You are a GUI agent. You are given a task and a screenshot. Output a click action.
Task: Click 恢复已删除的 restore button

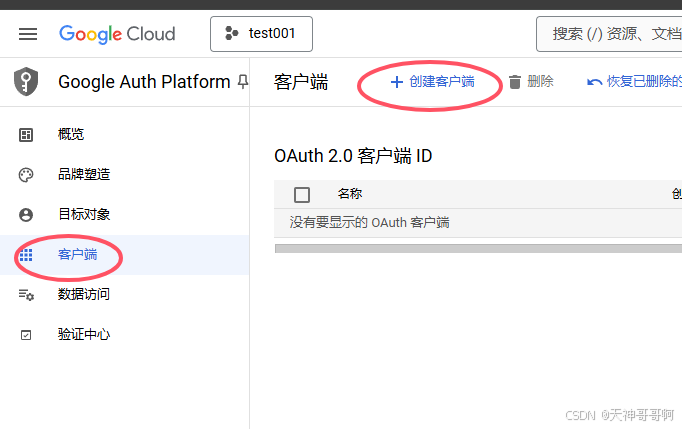634,81
